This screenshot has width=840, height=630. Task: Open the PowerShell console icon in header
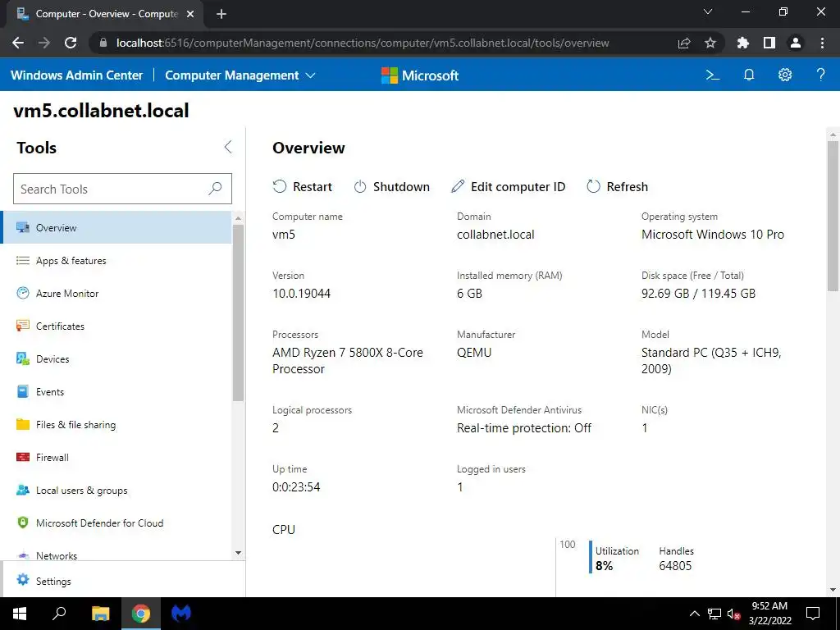[x=713, y=75]
